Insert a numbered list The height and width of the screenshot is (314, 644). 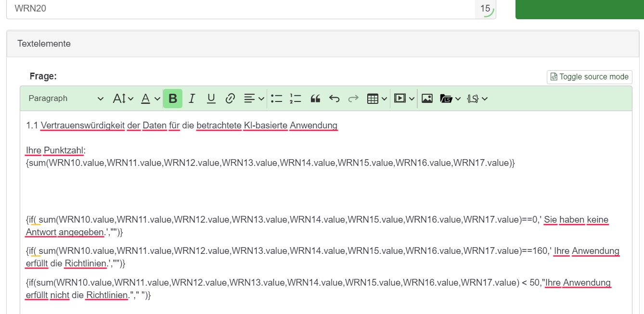(296, 99)
